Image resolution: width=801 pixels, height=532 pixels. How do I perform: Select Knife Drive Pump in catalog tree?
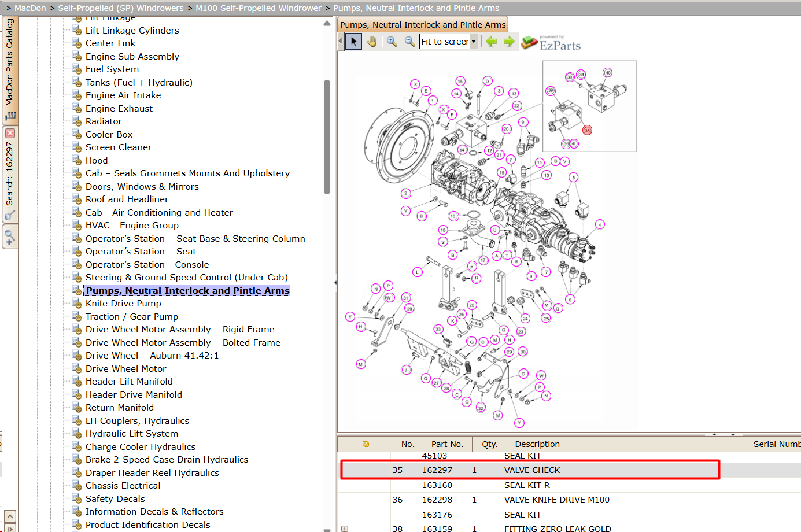(123, 304)
